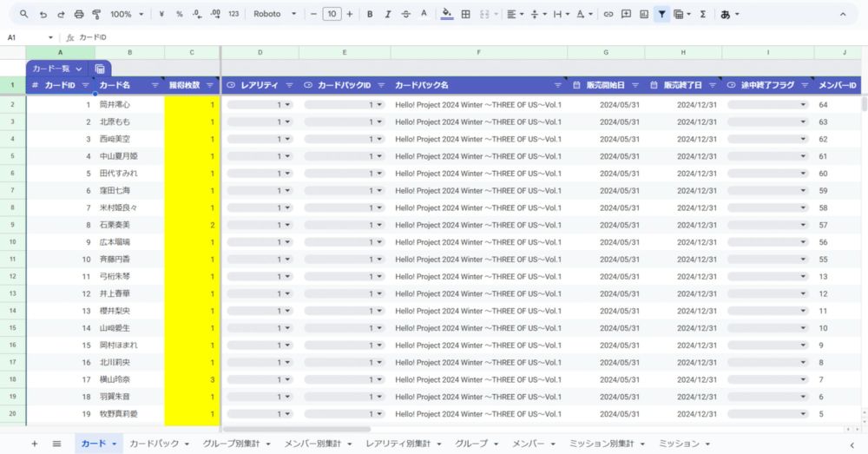Open the fill color picker
Image resolution: width=868 pixels, height=454 pixels.
click(x=447, y=15)
